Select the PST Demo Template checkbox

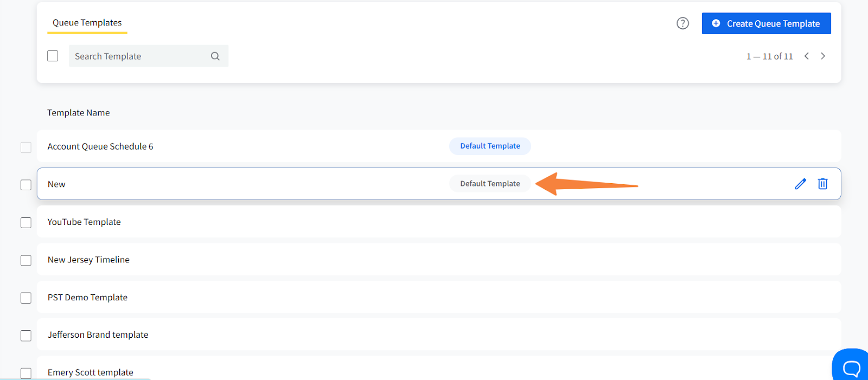click(26, 298)
